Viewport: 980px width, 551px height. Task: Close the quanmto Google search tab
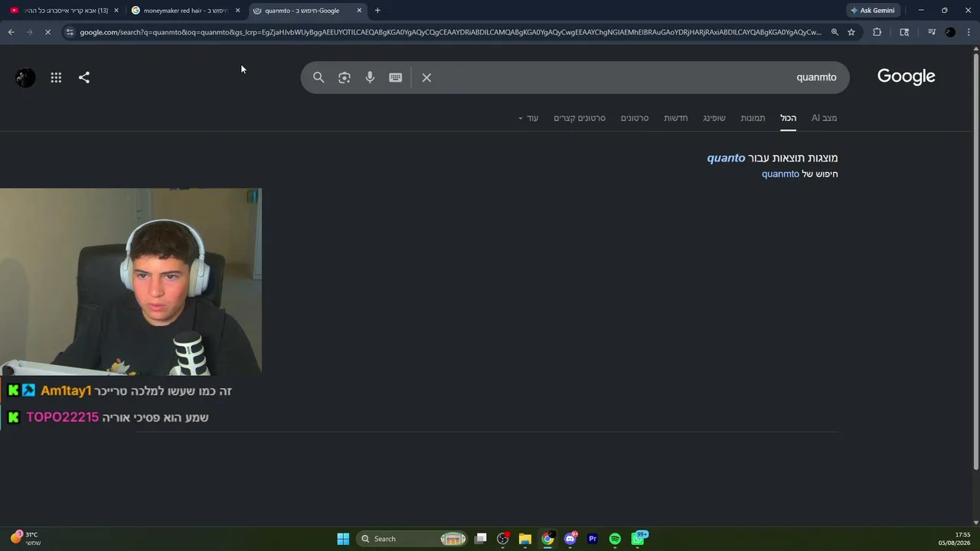[359, 11]
